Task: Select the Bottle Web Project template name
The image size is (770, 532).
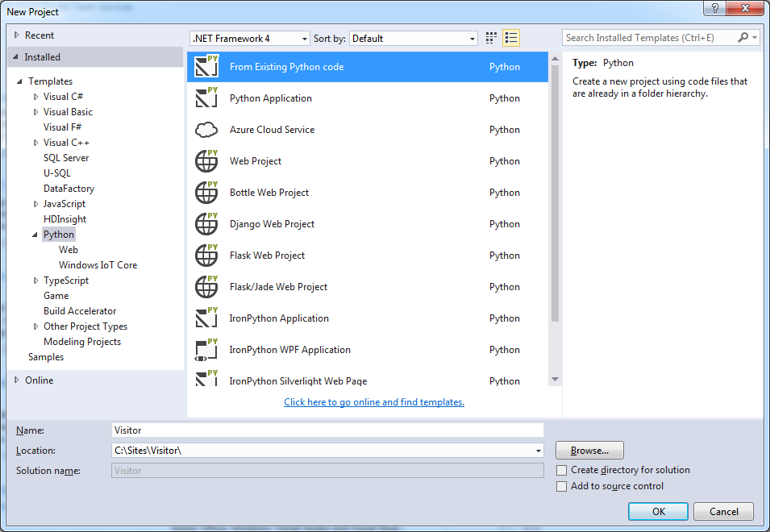Action: [x=269, y=193]
